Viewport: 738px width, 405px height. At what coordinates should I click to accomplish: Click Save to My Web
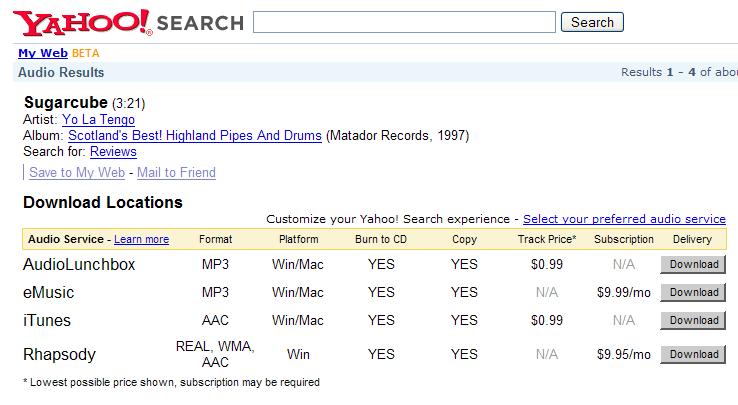point(77,172)
